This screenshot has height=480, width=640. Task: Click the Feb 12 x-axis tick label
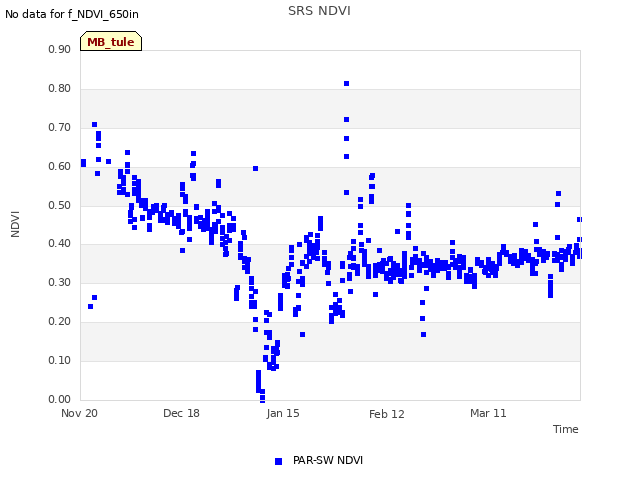coord(387,414)
